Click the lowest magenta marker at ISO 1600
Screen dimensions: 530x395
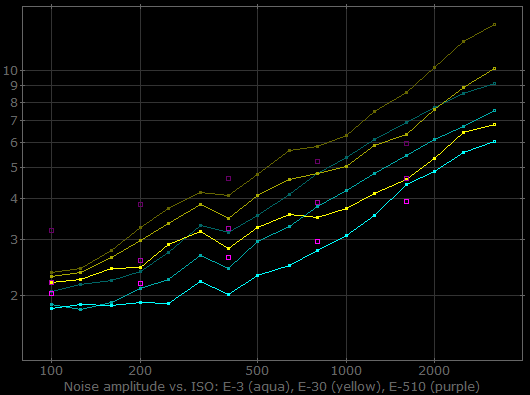coord(407,201)
